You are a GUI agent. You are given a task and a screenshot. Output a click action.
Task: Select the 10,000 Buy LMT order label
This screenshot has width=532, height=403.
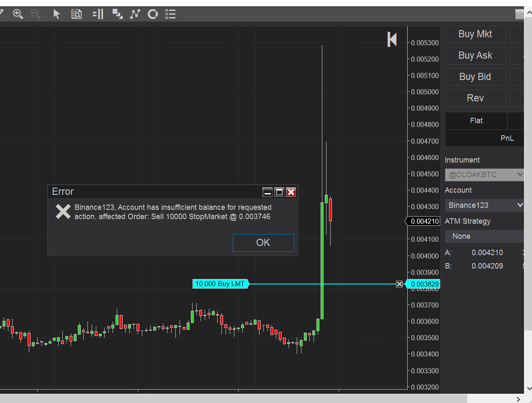point(220,284)
